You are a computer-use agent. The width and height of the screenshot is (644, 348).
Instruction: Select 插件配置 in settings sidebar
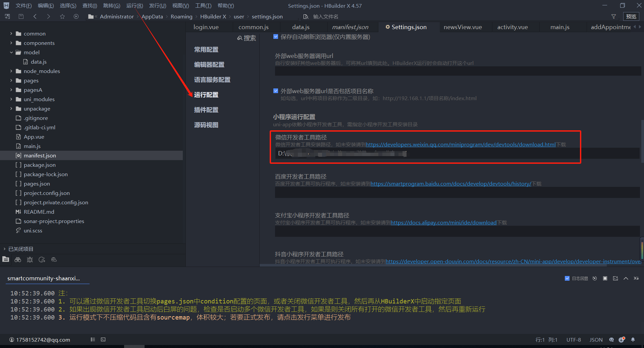click(x=206, y=110)
